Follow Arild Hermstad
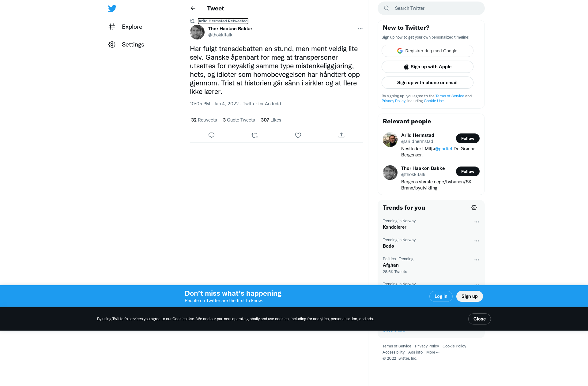The image size is (588, 386). (468, 138)
